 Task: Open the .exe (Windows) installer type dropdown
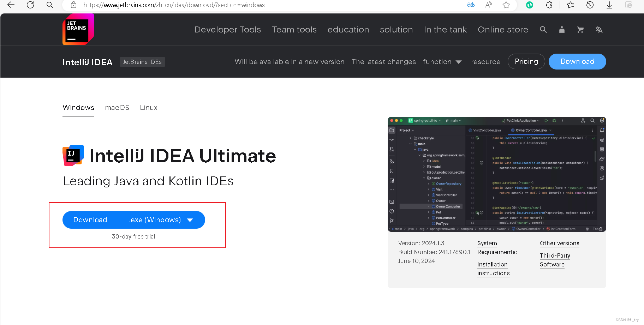[x=161, y=220]
